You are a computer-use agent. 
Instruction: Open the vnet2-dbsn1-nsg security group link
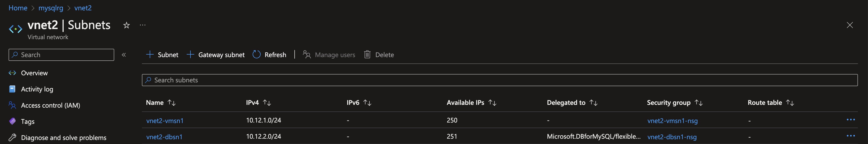point(672,137)
